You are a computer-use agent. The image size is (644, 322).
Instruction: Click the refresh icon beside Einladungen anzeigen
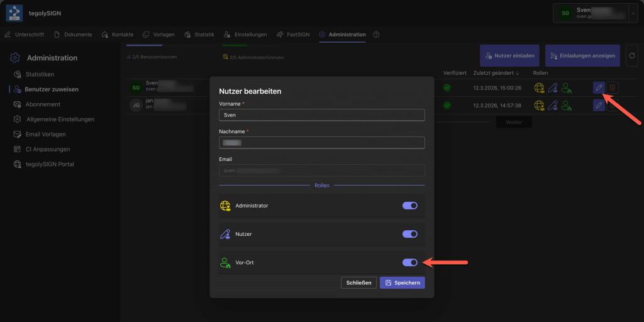coord(631,55)
